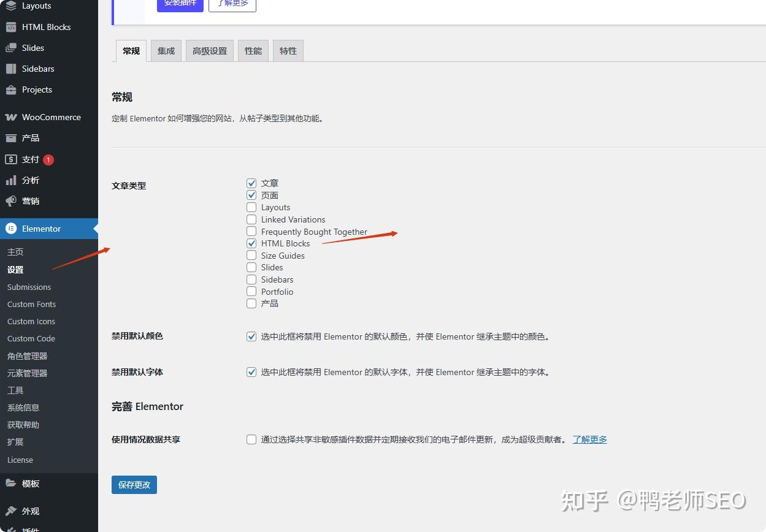This screenshot has width=766, height=532.
Task: Click the Slides sidebar icon
Action: 11,48
